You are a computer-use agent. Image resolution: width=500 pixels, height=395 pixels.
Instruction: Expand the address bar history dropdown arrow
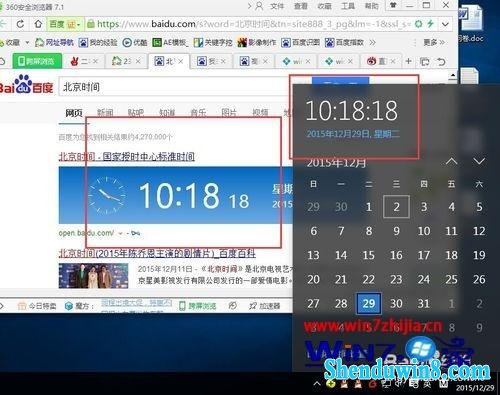pos(445,24)
